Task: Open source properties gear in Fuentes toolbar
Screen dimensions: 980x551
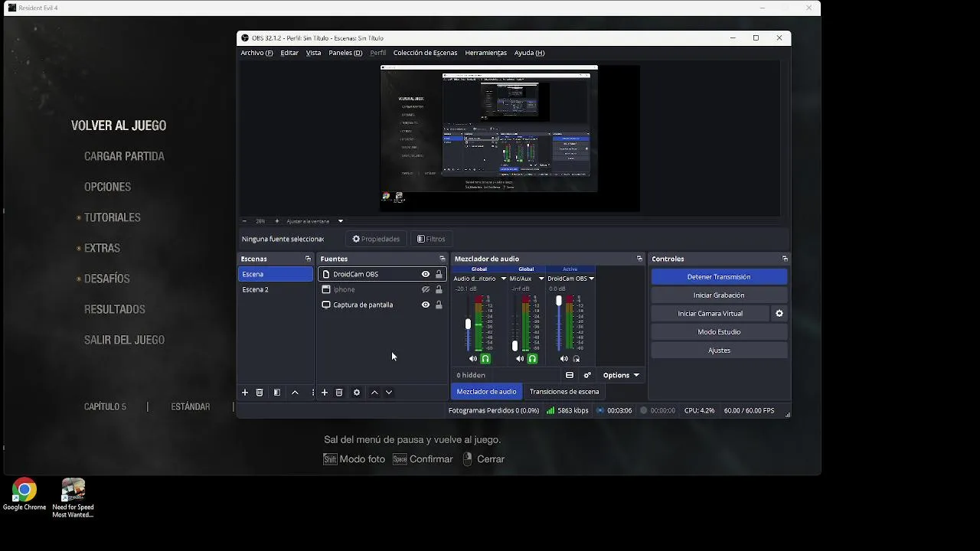Action: [357, 393]
